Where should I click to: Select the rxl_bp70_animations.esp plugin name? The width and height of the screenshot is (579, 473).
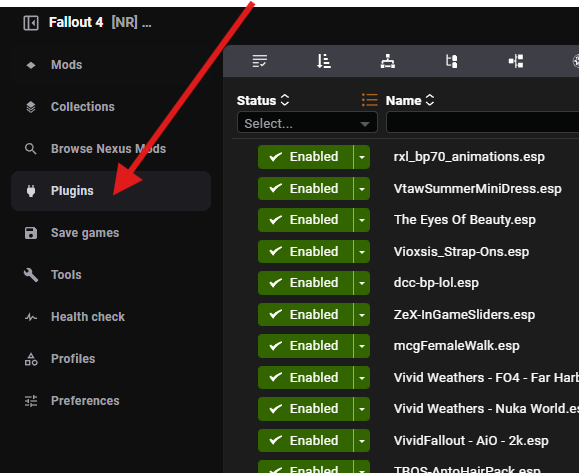(469, 157)
